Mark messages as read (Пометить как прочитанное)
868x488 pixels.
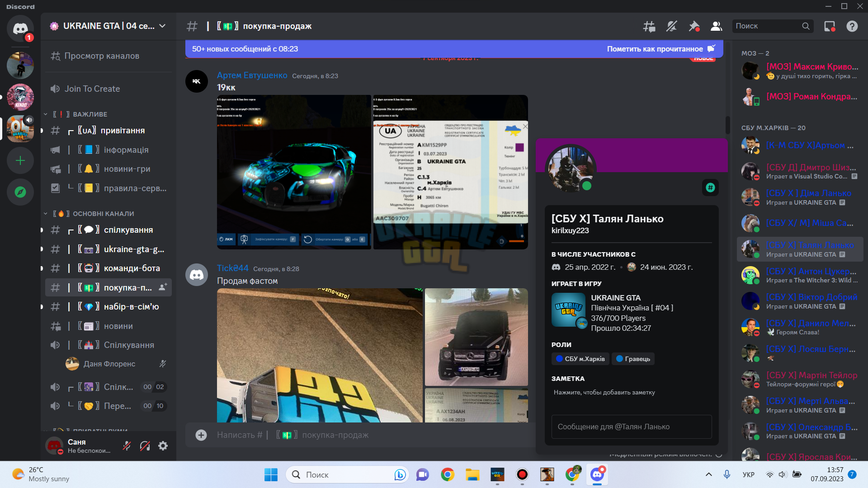[661, 49]
